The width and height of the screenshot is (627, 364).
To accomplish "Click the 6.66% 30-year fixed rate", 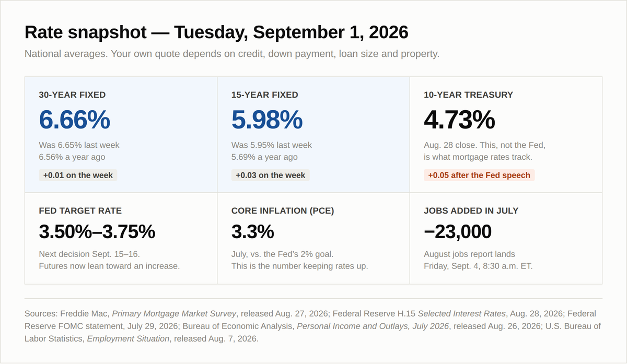I will click(74, 120).
